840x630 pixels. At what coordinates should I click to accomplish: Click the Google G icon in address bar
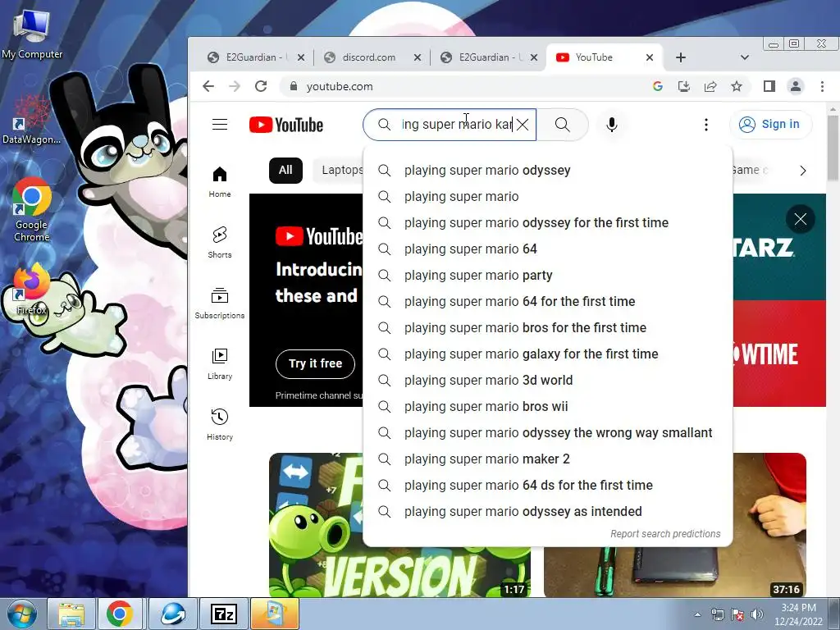(658, 86)
